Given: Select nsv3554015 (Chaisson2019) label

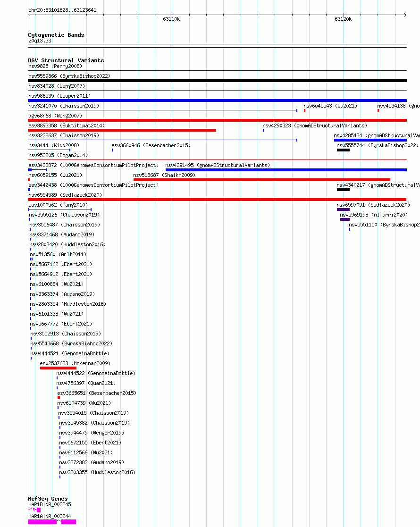Looking at the screenshot, I should (93, 413).
